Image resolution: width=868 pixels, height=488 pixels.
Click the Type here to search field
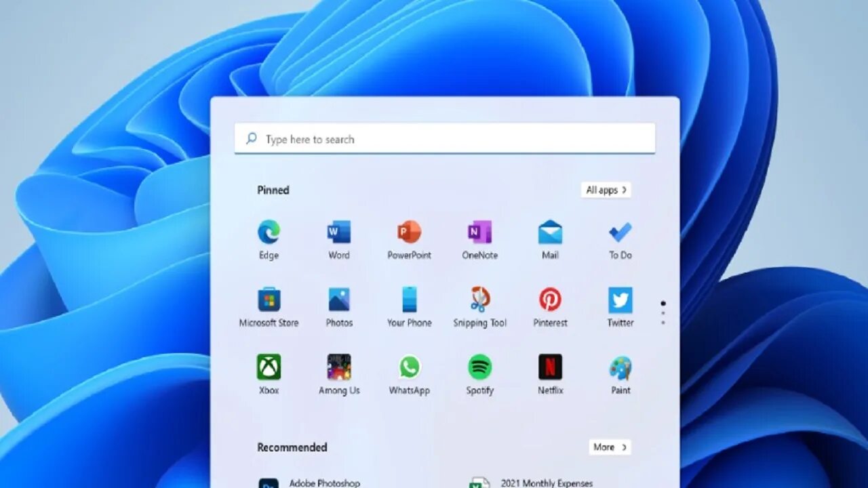[x=445, y=138]
